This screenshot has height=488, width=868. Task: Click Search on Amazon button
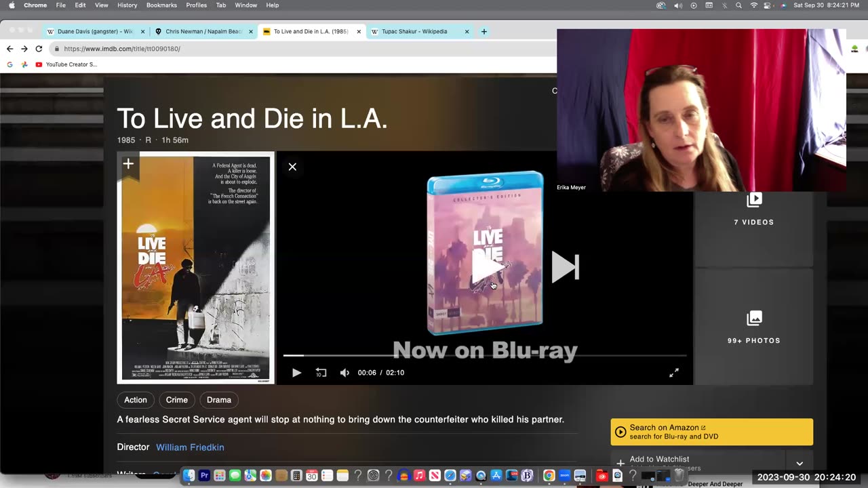pos(711,432)
